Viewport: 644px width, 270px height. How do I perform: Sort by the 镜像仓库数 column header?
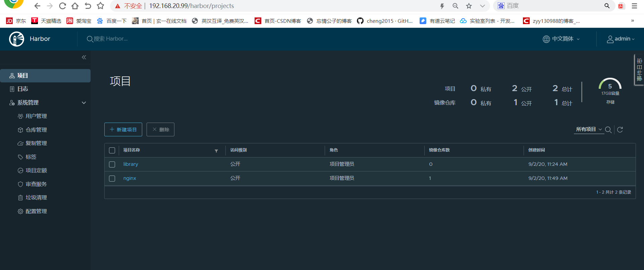tap(439, 150)
